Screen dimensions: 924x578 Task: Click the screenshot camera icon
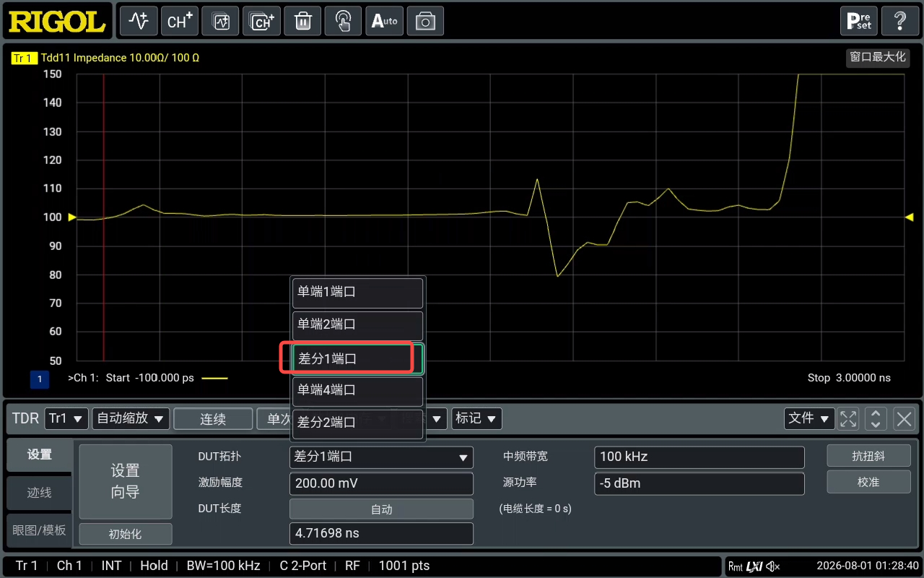tap(425, 21)
